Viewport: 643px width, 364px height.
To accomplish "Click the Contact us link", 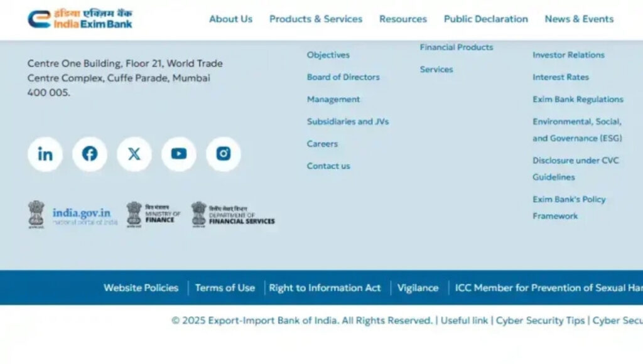I will coord(328,166).
